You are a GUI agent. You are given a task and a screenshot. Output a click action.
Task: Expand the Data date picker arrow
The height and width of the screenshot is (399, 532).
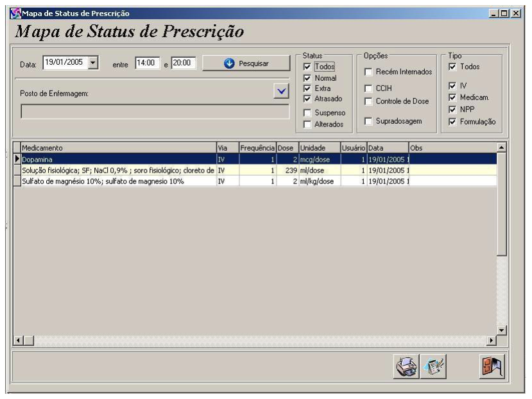pos(92,63)
